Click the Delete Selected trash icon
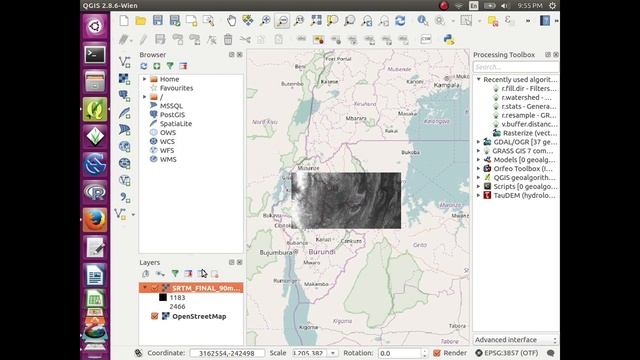The width and height of the screenshot is (640, 360). [228, 39]
